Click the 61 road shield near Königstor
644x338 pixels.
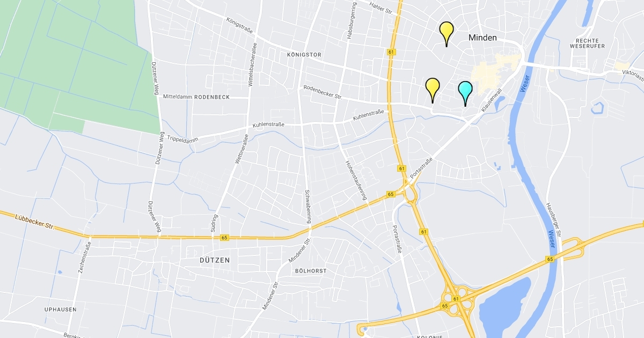390,52
